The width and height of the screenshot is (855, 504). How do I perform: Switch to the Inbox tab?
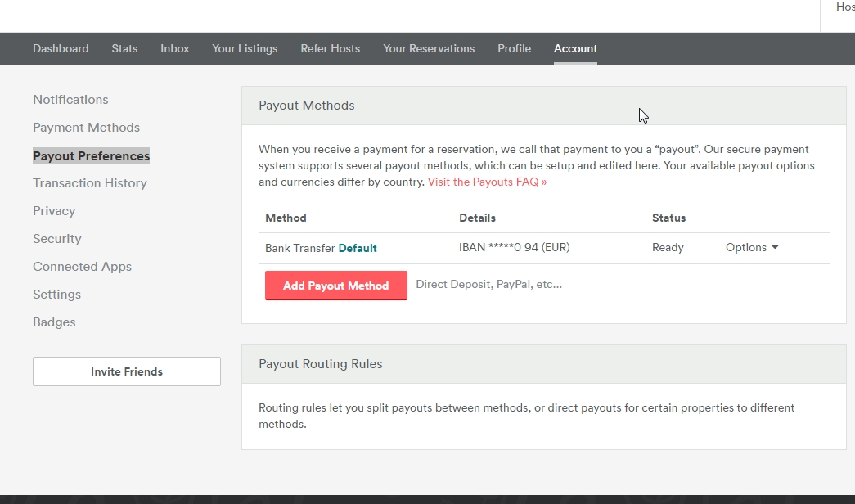click(x=174, y=49)
